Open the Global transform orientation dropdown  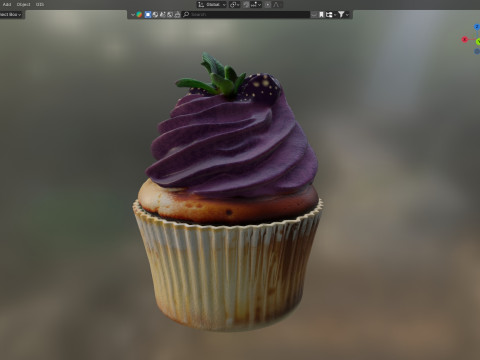[x=212, y=5]
